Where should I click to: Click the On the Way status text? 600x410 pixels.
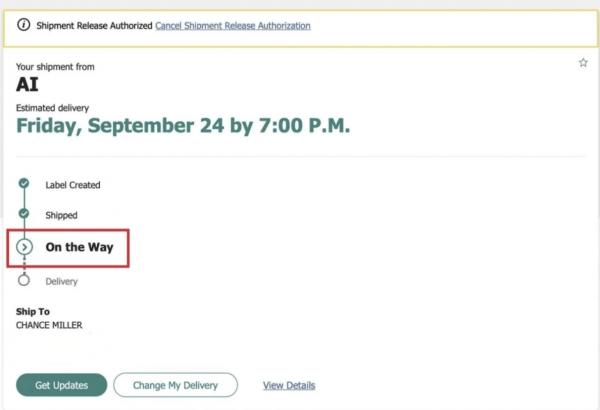pyautogui.click(x=79, y=246)
